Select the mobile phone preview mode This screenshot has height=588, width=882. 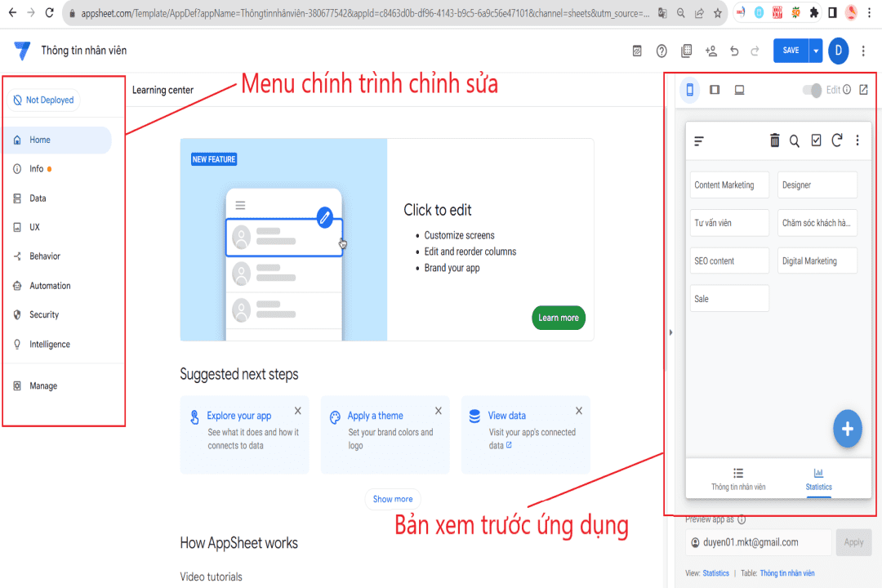click(x=690, y=90)
